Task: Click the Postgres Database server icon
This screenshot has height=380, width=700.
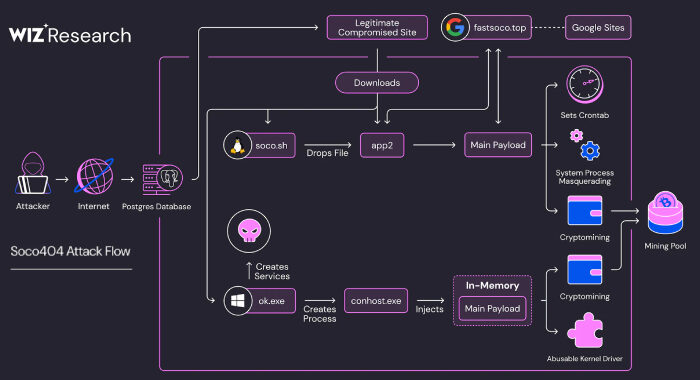Action: (x=162, y=179)
